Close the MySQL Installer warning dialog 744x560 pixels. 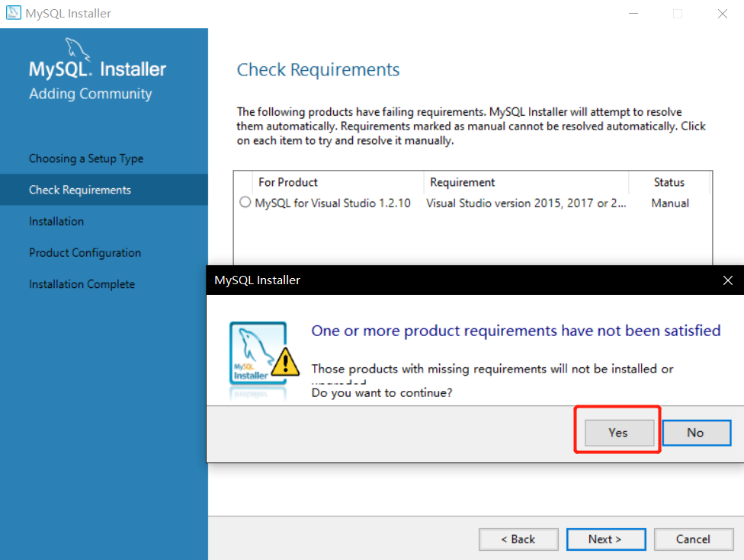(x=728, y=280)
